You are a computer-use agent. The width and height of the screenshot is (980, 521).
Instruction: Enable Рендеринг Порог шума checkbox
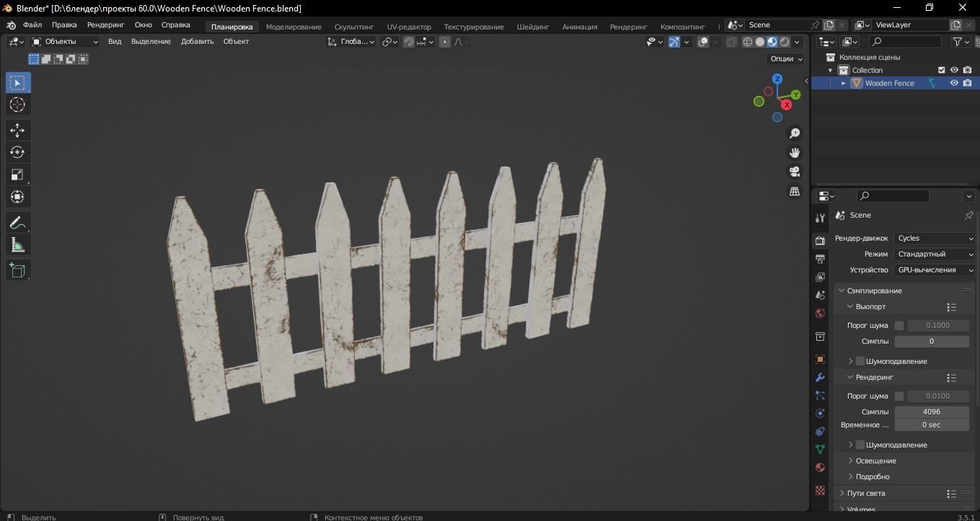tap(899, 396)
